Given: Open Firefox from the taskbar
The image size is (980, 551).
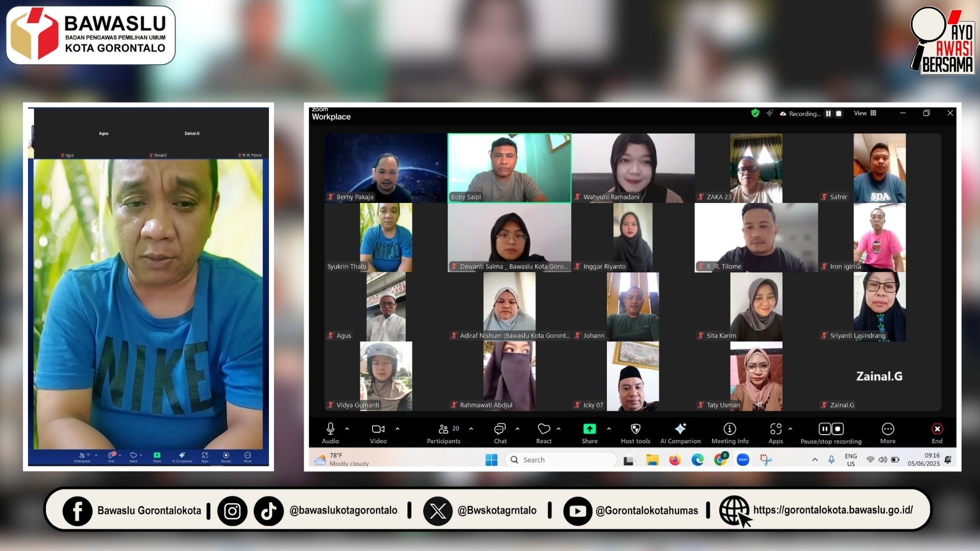Looking at the screenshot, I should click(x=675, y=460).
